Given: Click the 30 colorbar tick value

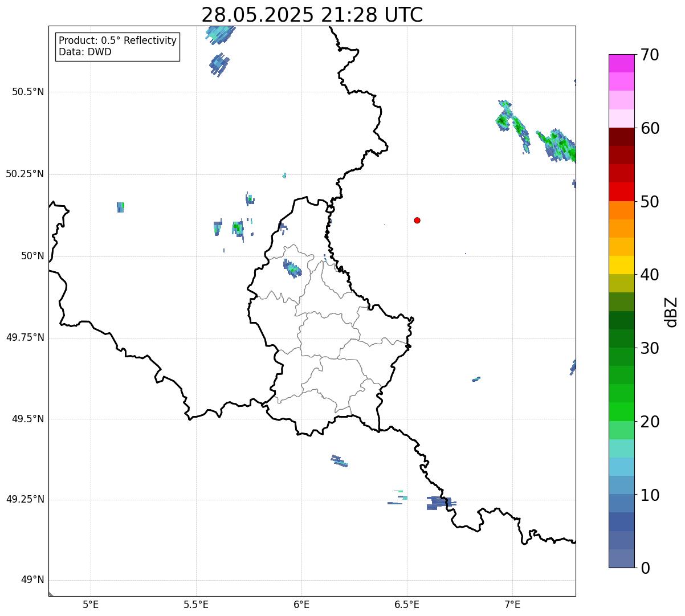Looking at the screenshot, I should tap(649, 348).
